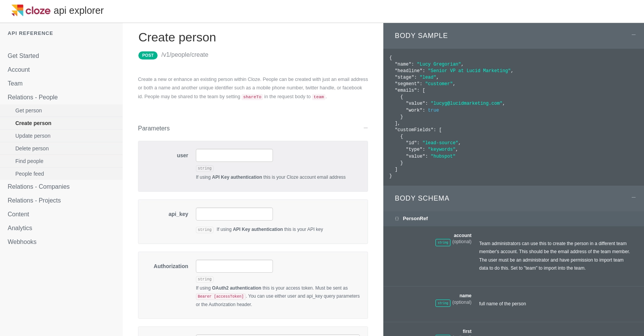
Task: Collapse the Body Schema panel
Action: pos(634,198)
